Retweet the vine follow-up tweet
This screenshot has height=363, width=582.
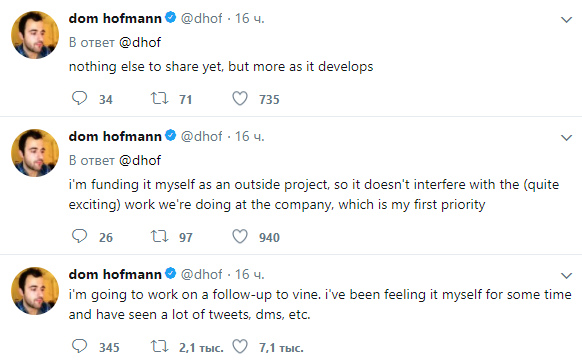tap(160, 346)
